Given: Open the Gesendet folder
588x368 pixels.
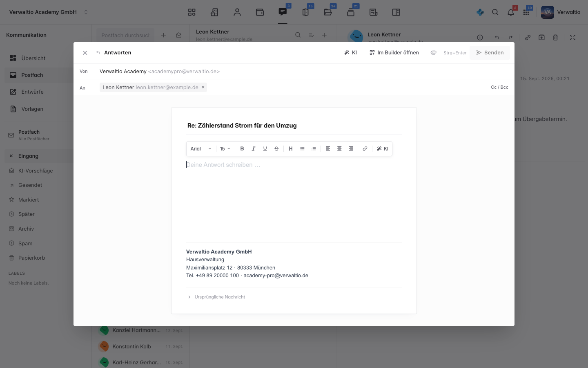Looking at the screenshot, I should 39,185.
